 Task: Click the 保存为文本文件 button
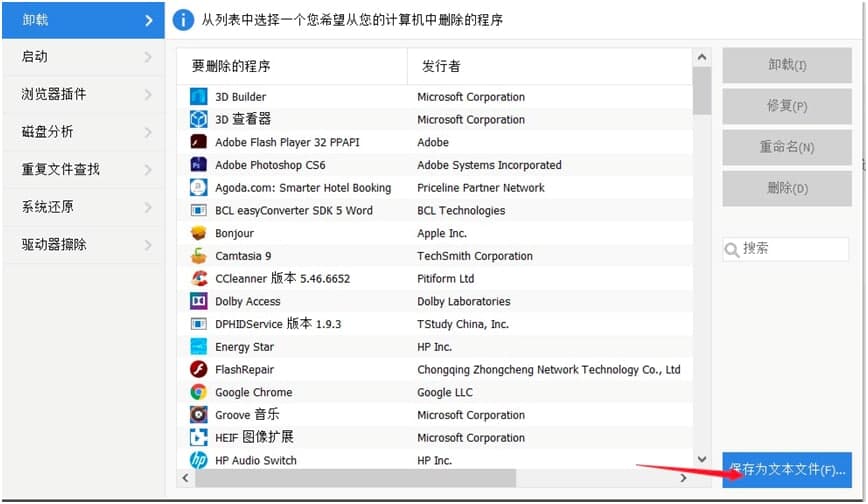(787, 469)
